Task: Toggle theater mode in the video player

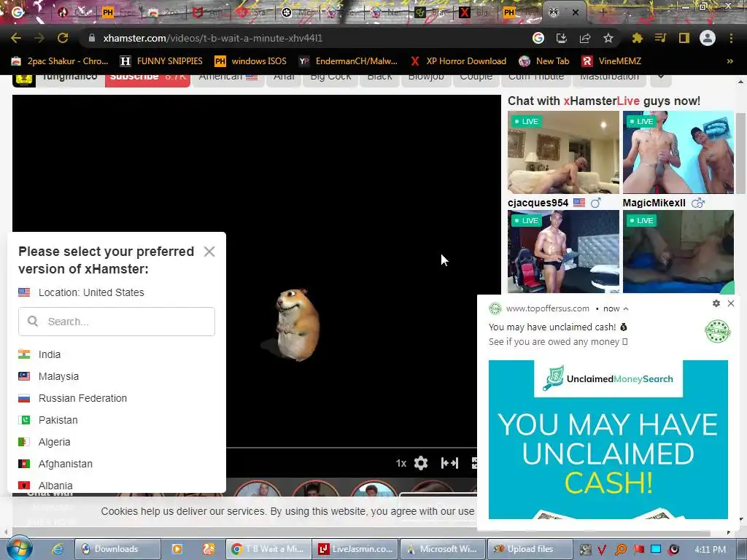Action: tap(449, 463)
